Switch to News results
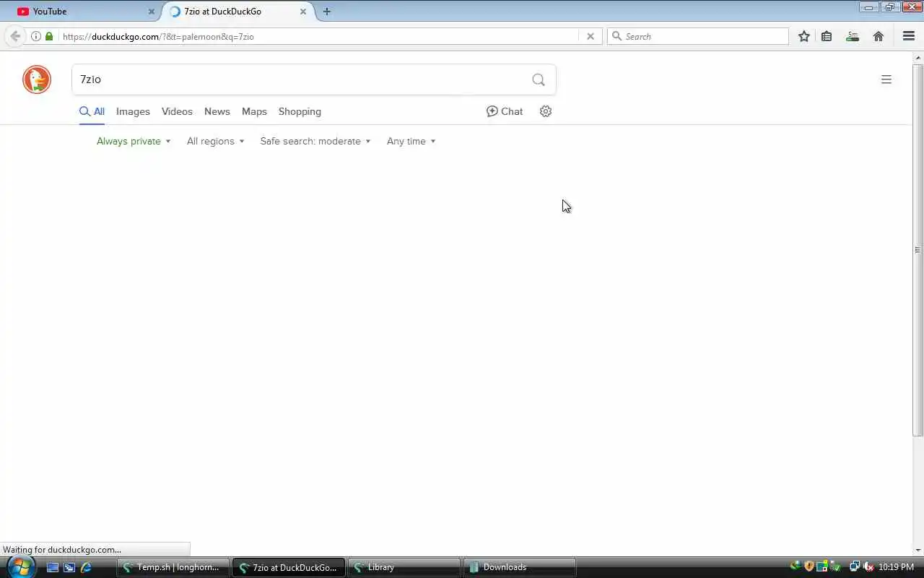 tap(217, 111)
